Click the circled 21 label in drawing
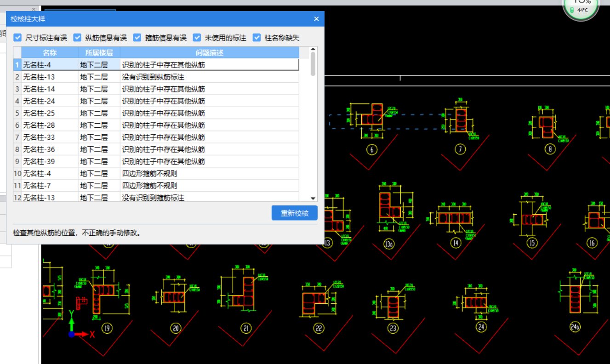Screen dimensions: 610x364 pos(246,328)
